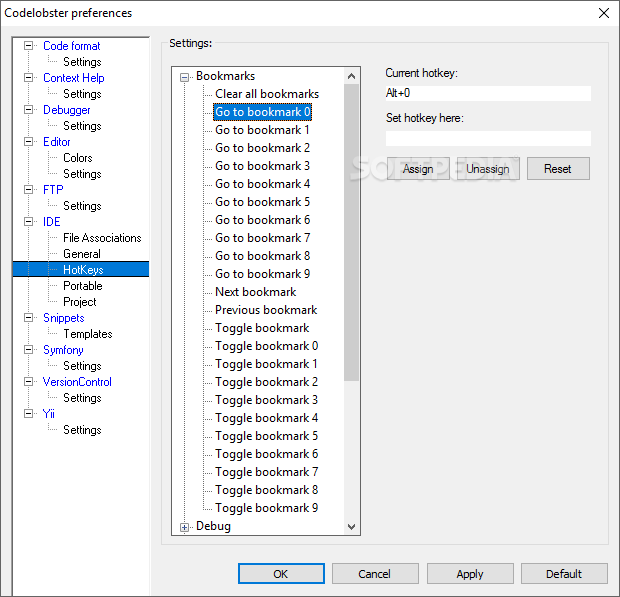Select Previous bookmark command
The width and height of the screenshot is (620, 597).
266,310
